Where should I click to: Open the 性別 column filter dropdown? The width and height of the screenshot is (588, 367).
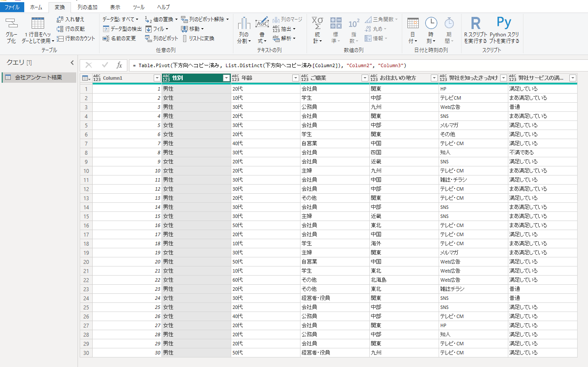pyautogui.click(x=226, y=78)
